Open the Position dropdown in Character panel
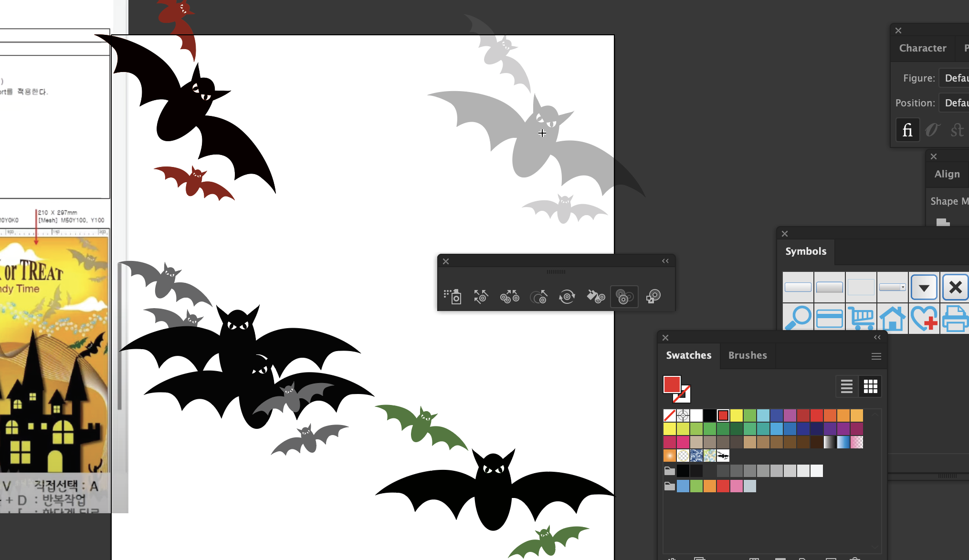This screenshot has height=560, width=969. [x=955, y=103]
